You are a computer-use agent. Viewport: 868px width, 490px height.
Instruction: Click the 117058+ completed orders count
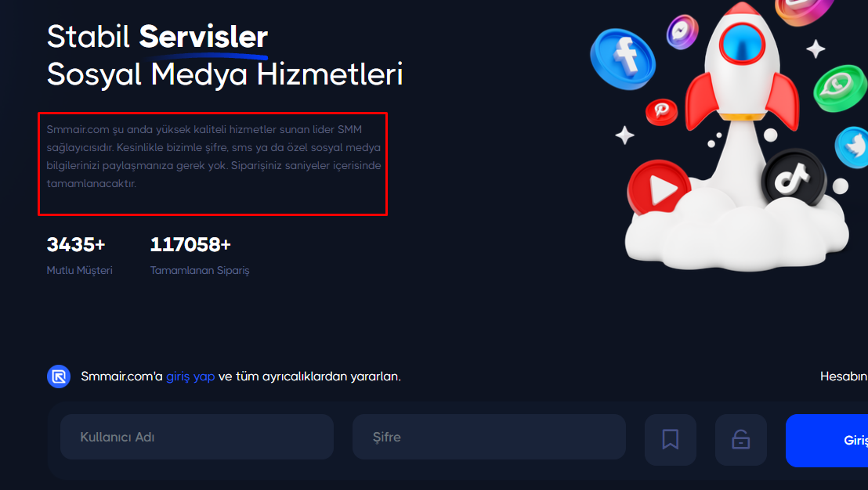coord(190,244)
